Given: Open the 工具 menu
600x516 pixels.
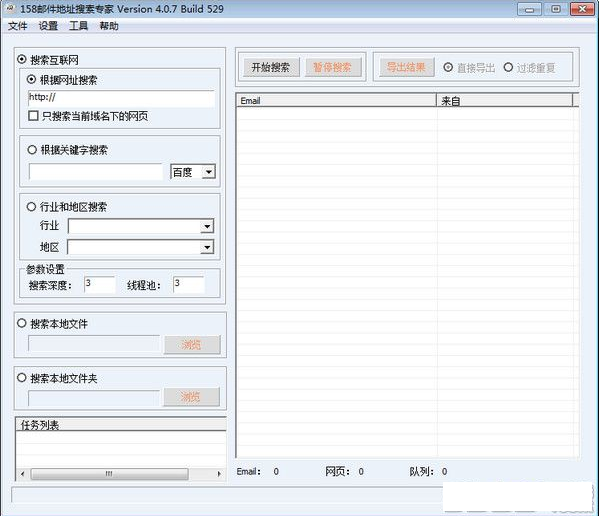Looking at the screenshot, I should [78, 26].
